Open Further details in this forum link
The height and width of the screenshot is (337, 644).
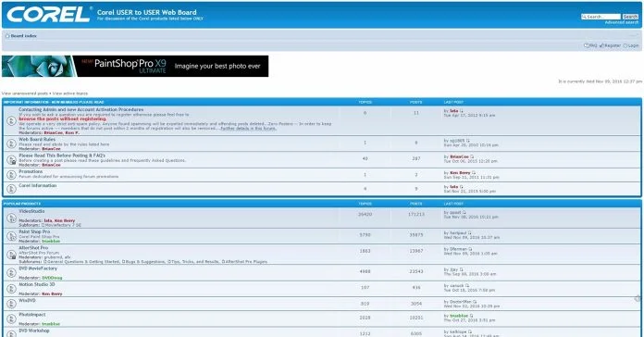pyautogui.click(x=248, y=128)
